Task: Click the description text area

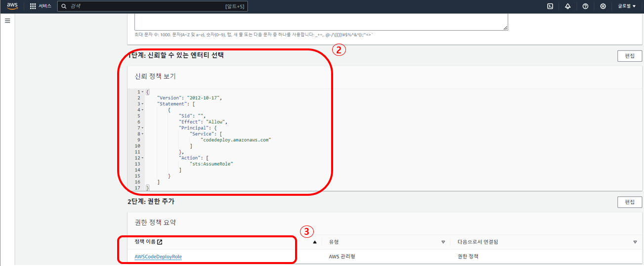Action: tap(321, 22)
